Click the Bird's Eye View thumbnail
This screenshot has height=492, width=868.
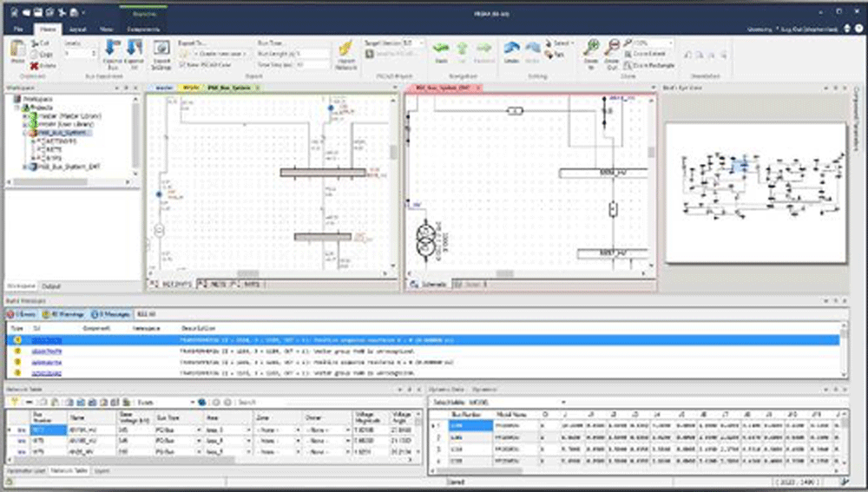point(754,191)
